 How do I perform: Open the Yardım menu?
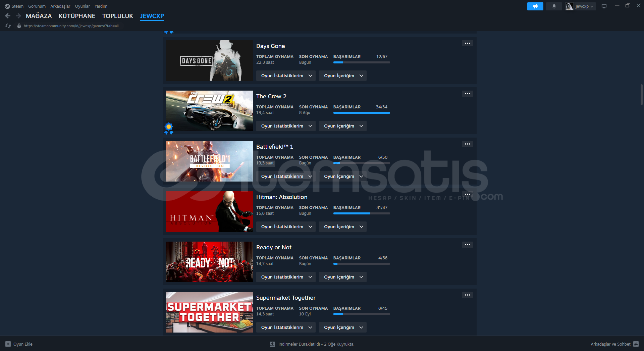click(x=101, y=6)
